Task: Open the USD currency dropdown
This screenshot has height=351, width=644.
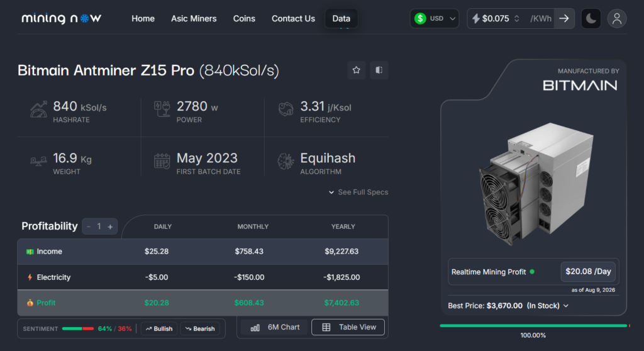Action: (x=435, y=18)
